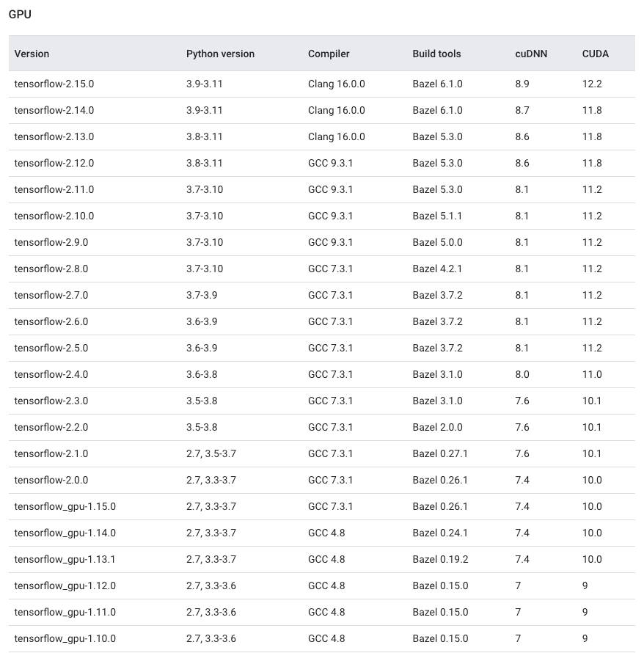Select the tensorflow-2.15.0 version cell
The height and width of the screenshot is (653, 644).
(54, 84)
